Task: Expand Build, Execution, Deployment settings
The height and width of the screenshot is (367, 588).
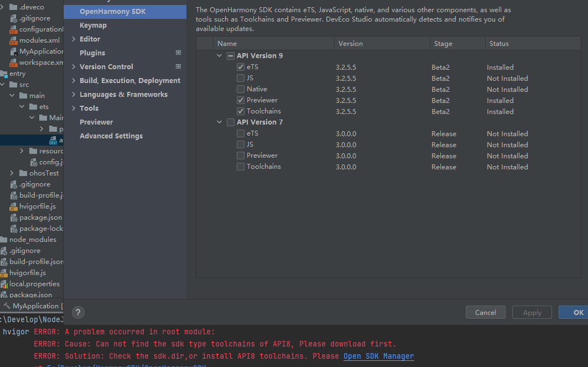Action: click(74, 81)
